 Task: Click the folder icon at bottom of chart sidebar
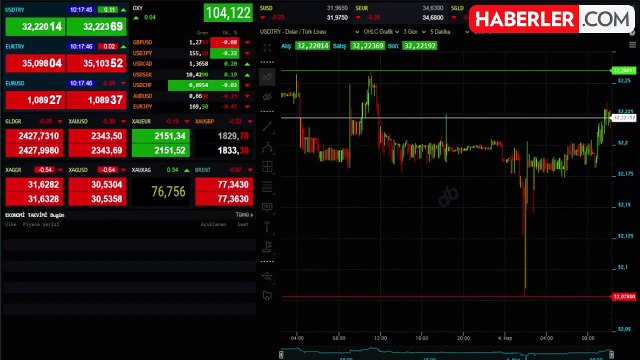[x=267, y=296]
